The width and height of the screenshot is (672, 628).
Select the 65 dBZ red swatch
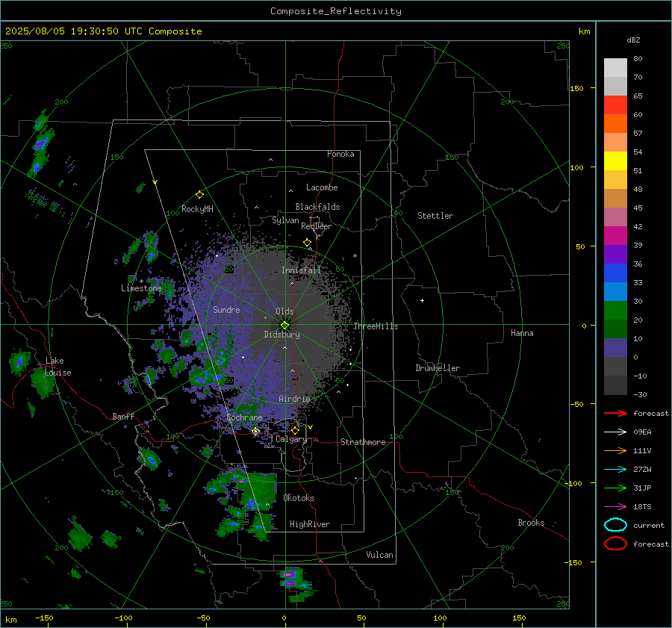click(615, 105)
